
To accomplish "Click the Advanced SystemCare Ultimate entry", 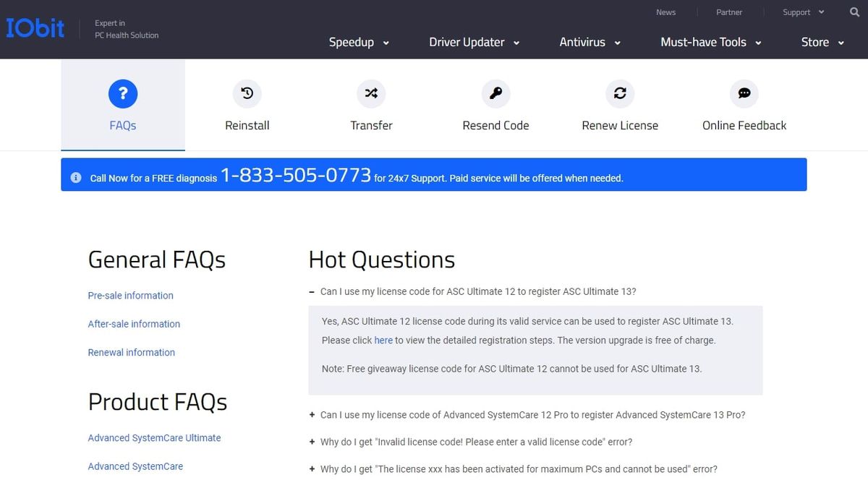I will point(154,437).
